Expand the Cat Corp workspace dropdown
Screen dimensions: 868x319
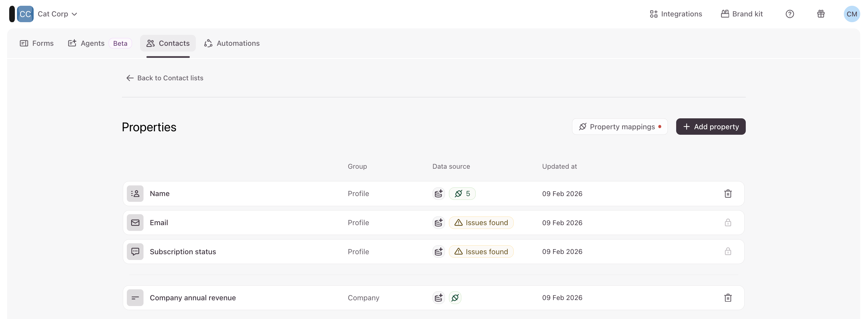(x=57, y=14)
